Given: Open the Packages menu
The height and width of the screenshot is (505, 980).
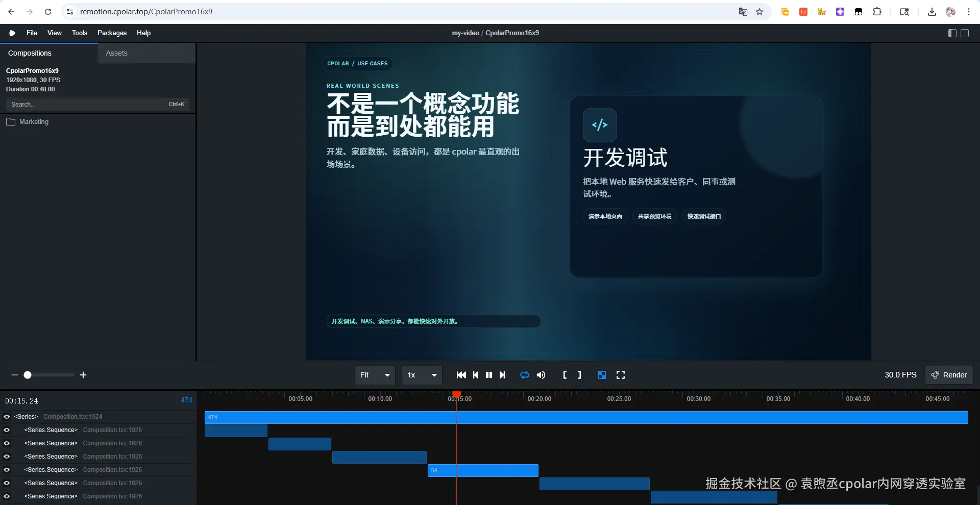Looking at the screenshot, I should point(112,33).
